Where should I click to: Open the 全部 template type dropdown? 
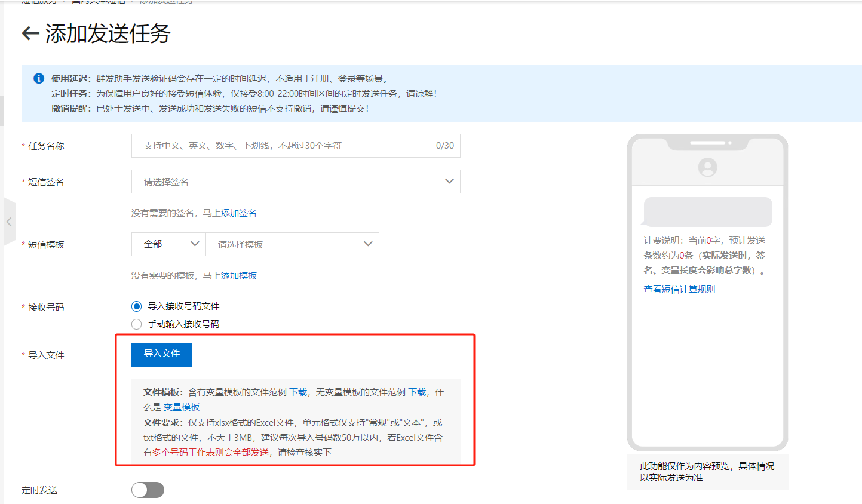tap(168, 244)
